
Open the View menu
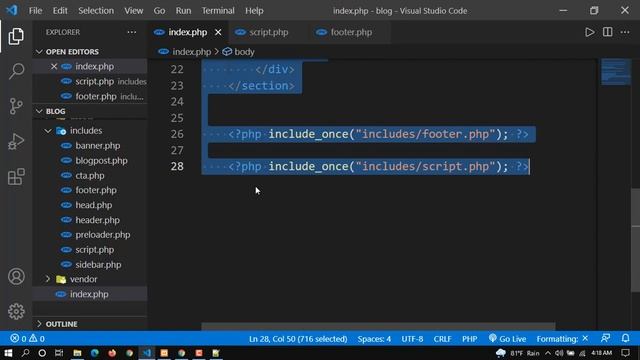coord(133,11)
